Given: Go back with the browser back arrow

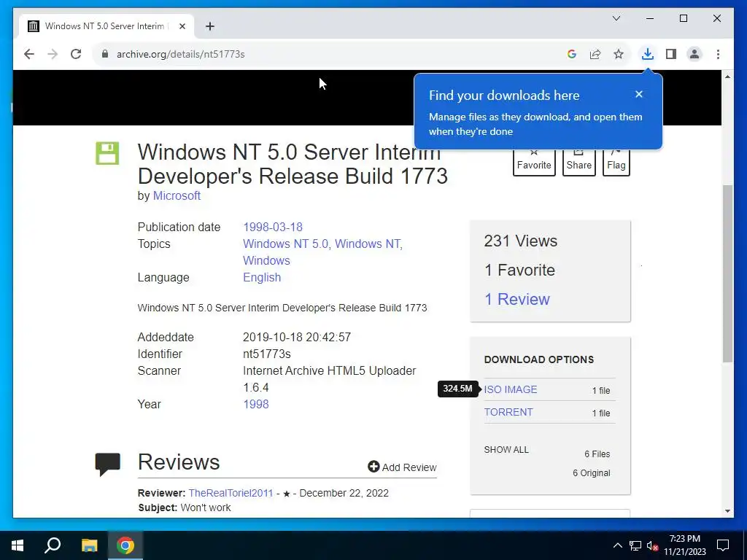Looking at the screenshot, I should 29,54.
